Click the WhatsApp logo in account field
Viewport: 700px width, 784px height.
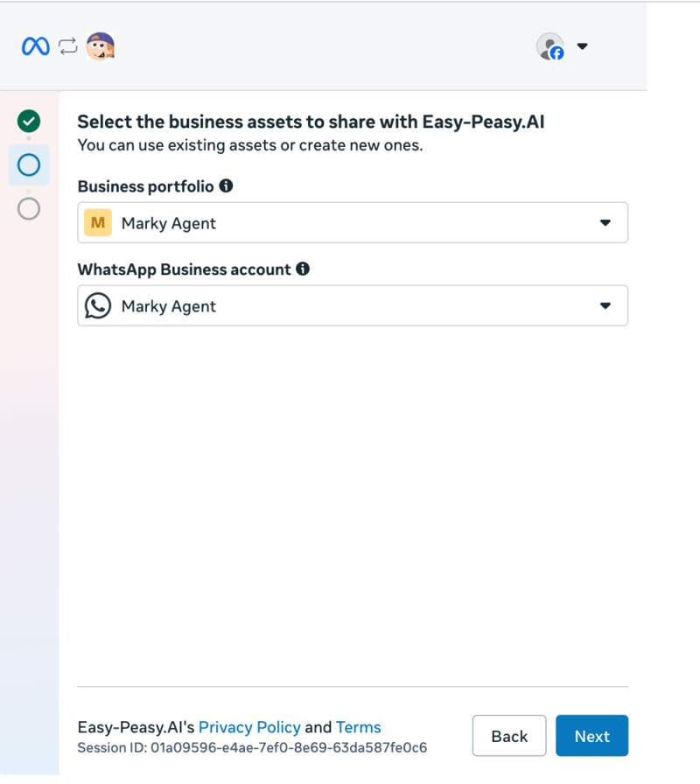(x=98, y=305)
